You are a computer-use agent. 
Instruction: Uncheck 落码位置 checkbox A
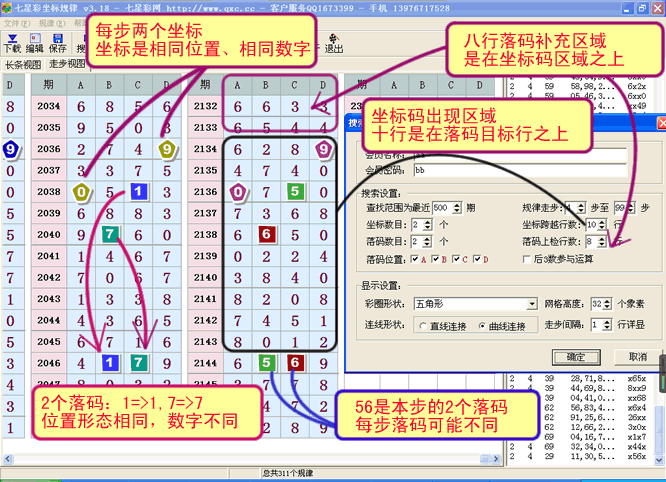tap(415, 259)
